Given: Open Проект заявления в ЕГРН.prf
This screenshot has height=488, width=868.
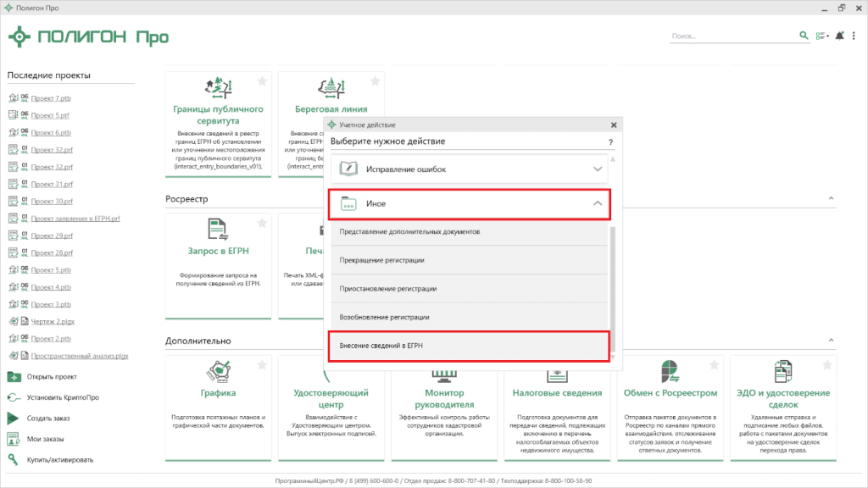Looking at the screenshot, I should tap(75, 218).
